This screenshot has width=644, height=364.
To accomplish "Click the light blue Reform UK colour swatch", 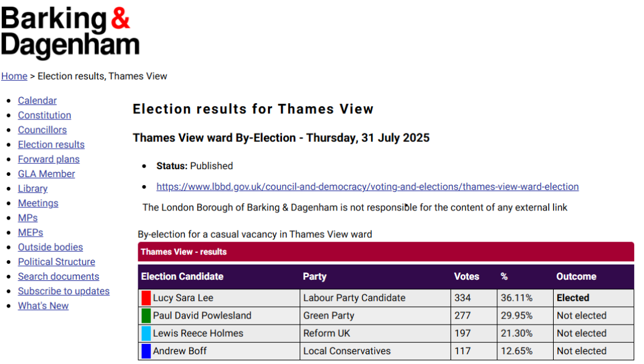I will coord(145,333).
